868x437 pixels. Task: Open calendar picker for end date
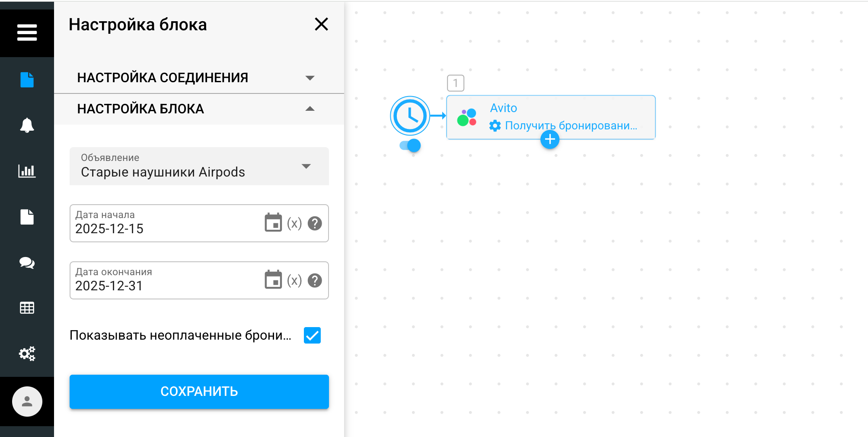coord(273,280)
